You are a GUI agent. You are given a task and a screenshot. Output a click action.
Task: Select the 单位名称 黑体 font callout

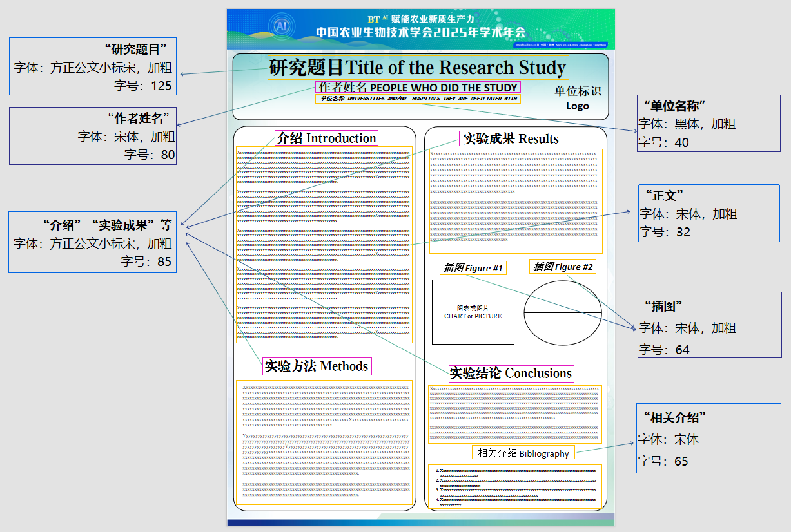coord(708,124)
